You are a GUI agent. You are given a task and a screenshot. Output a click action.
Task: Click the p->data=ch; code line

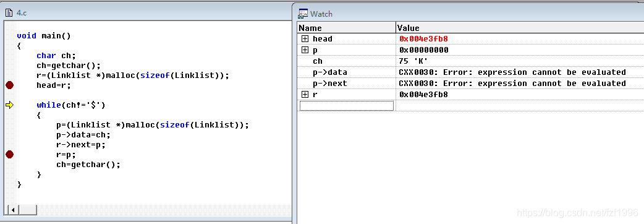click(x=84, y=135)
